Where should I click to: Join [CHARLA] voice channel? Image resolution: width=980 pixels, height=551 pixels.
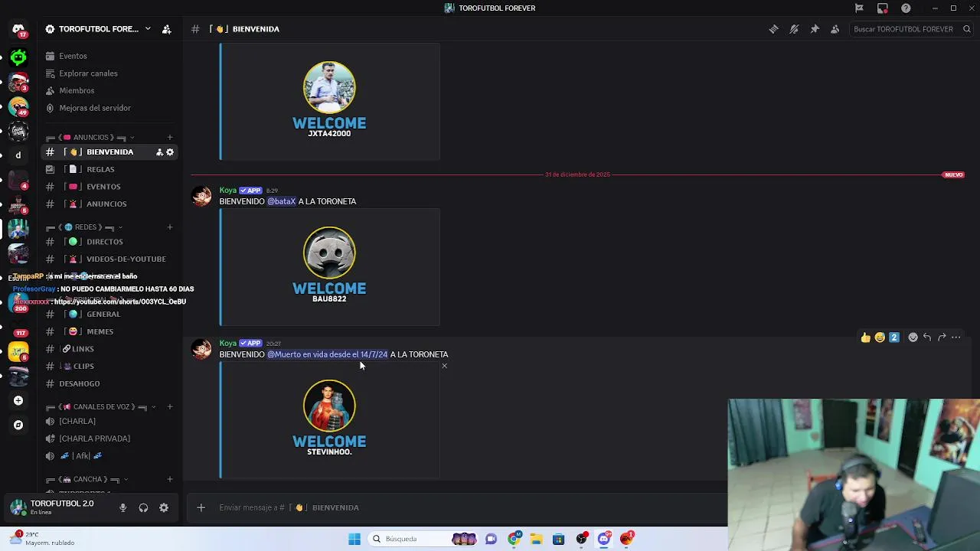(110, 422)
